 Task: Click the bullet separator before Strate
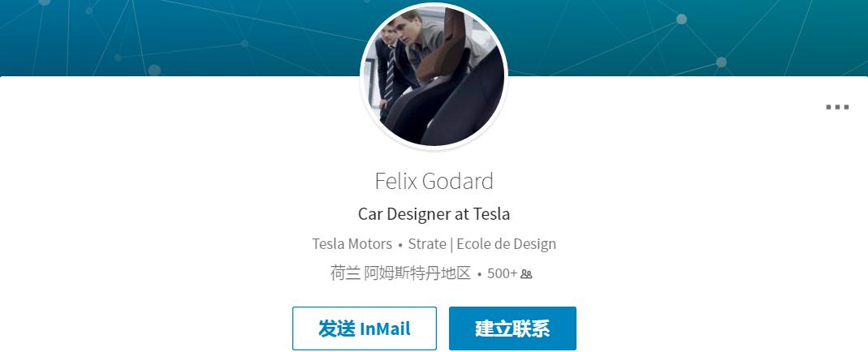point(400,245)
